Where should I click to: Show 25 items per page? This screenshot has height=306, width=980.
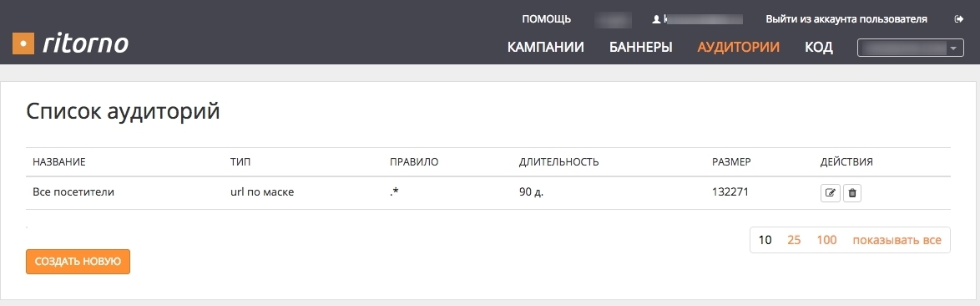(795, 240)
